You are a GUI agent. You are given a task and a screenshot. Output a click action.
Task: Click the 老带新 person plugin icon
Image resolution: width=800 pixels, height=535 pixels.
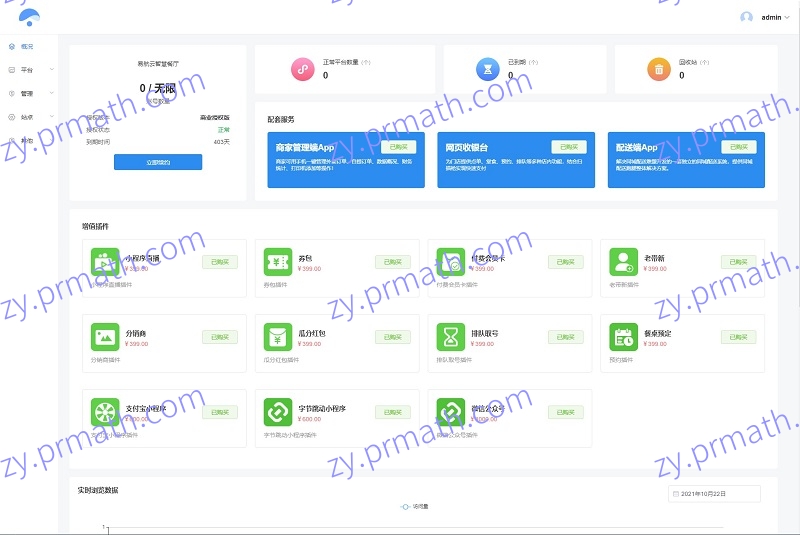point(623,262)
